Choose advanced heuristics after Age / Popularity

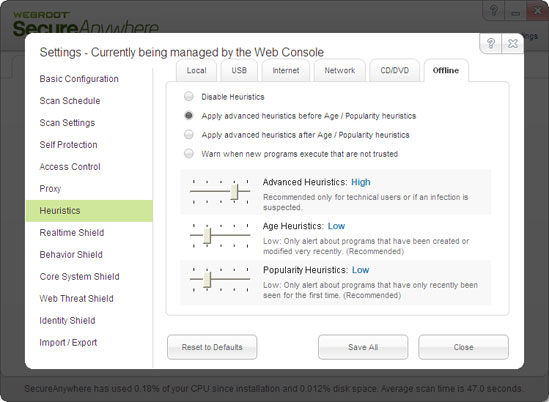click(x=189, y=134)
